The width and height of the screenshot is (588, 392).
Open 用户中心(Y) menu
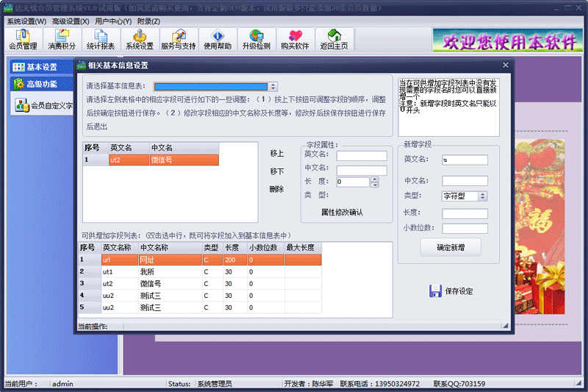pyautogui.click(x=113, y=21)
